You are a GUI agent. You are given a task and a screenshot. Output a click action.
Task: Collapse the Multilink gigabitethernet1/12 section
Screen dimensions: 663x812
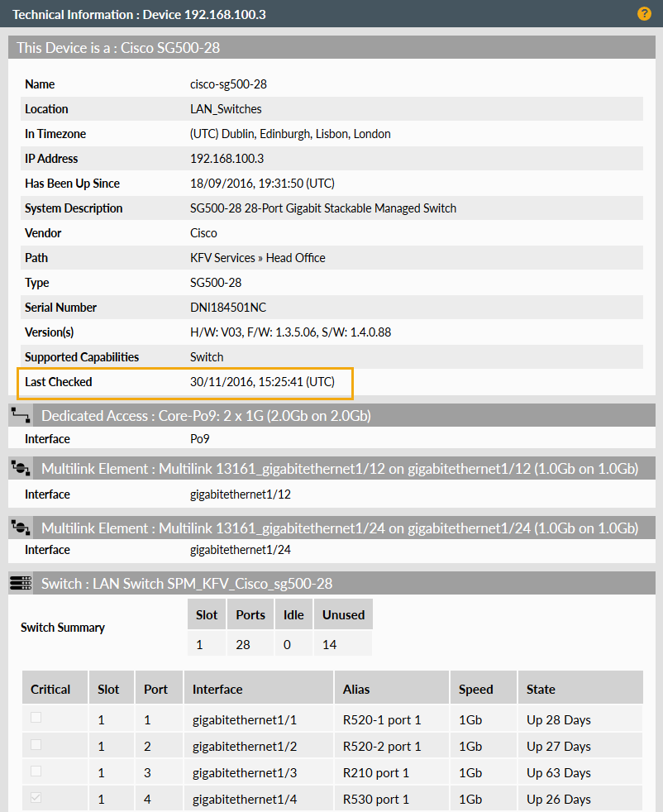coord(331,467)
